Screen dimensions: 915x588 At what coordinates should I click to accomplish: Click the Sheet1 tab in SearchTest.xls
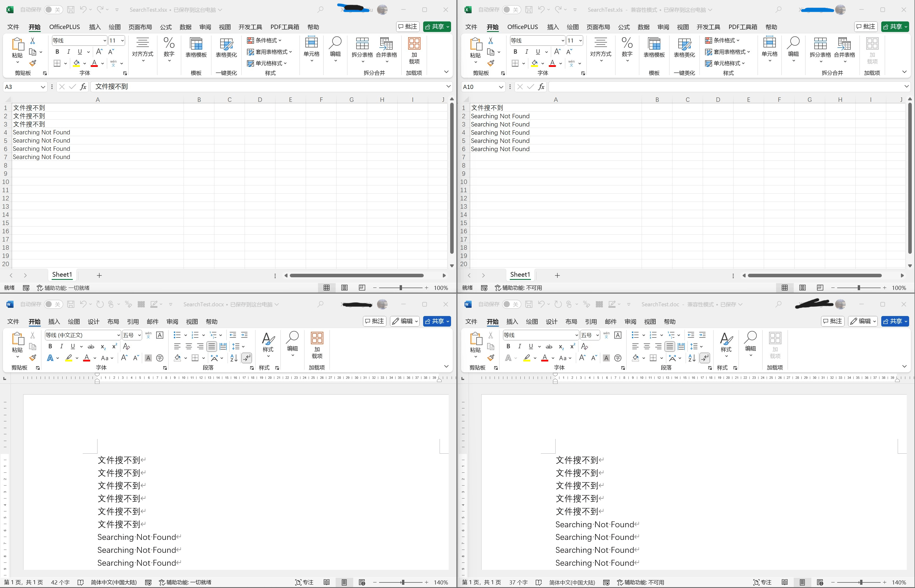520,275
